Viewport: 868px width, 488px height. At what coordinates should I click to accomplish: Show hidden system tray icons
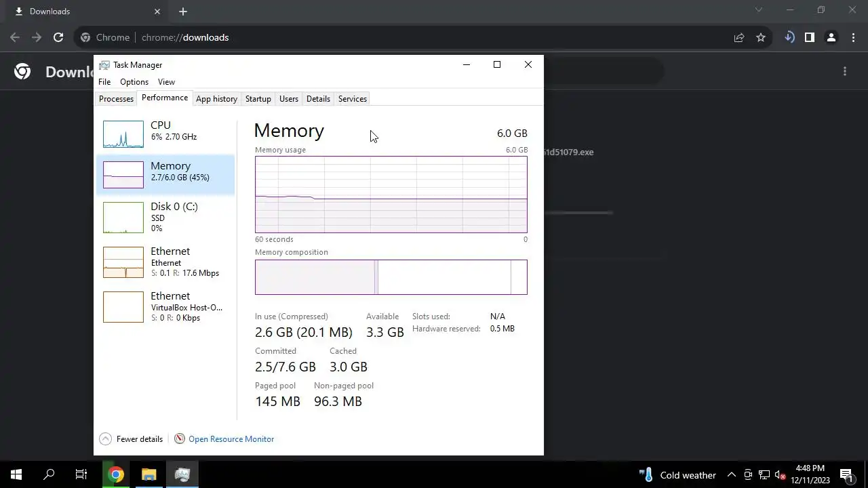[732, 474]
